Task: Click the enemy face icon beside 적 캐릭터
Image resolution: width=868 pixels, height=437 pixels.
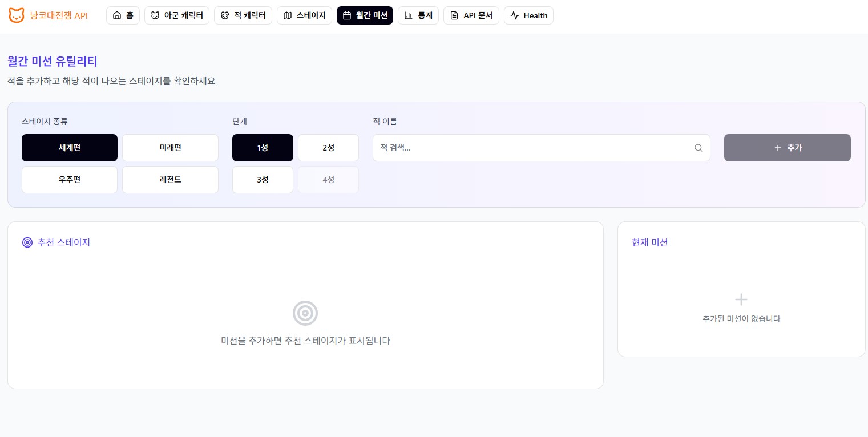Action: [225, 15]
